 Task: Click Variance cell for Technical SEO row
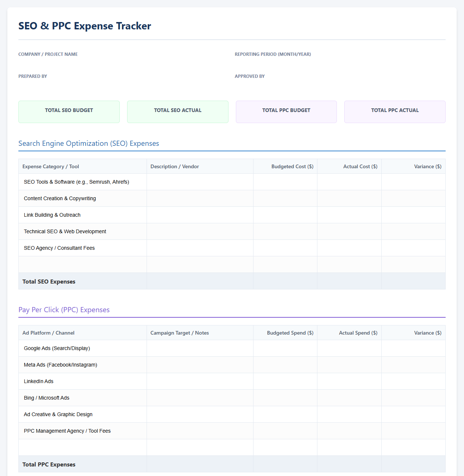pyautogui.click(x=413, y=231)
